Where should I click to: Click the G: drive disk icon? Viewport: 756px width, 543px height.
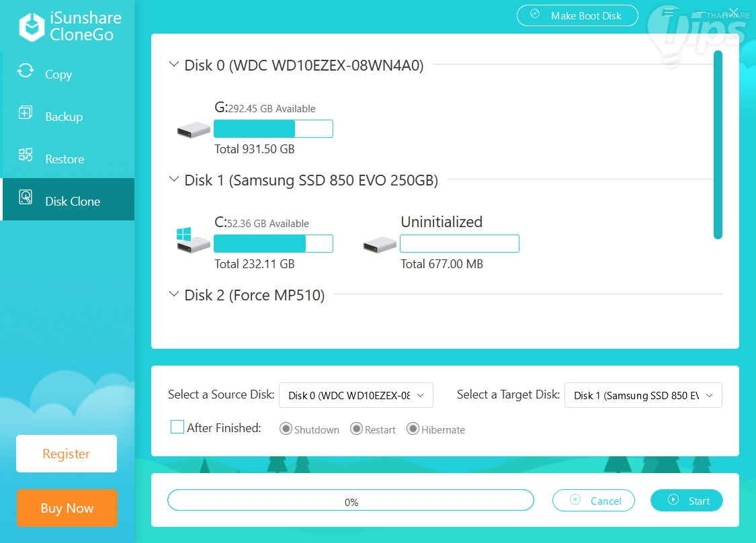click(x=194, y=130)
